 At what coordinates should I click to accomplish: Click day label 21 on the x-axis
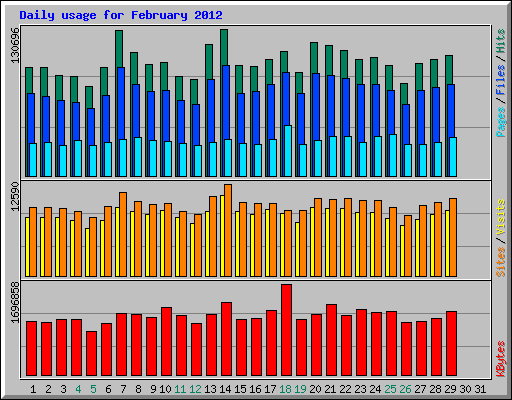pos(330,389)
